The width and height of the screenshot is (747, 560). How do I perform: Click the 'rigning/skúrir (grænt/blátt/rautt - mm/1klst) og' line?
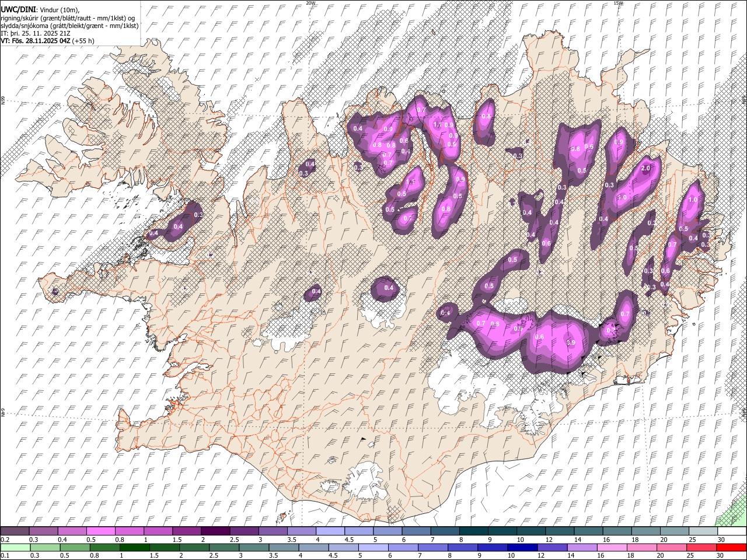68,18
